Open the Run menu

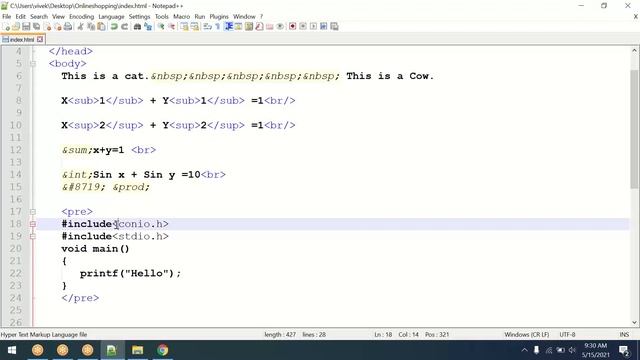pyautogui.click(x=200, y=17)
